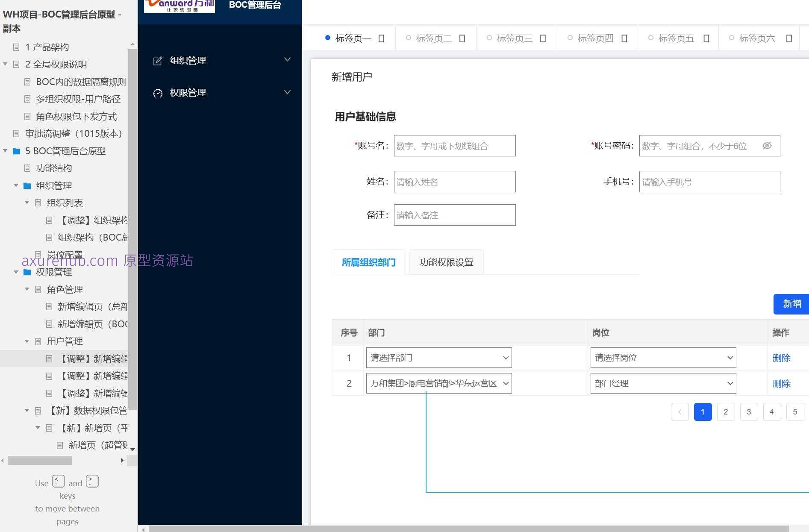Image resolution: width=809 pixels, height=532 pixels.
Task: Click the adaptive view icon beside 标签页四
Action: click(x=624, y=38)
